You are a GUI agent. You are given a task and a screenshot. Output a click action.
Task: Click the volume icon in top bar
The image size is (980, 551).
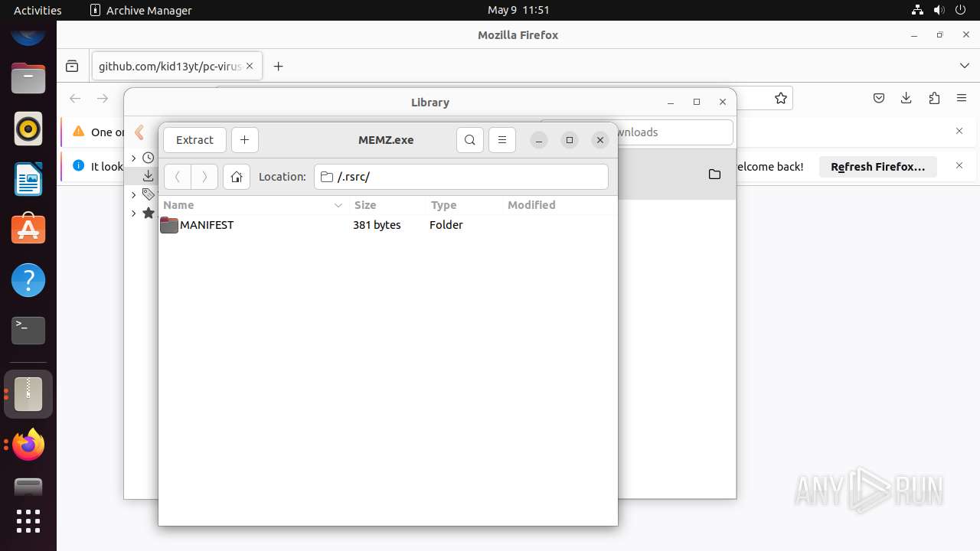tap(939, 10)
